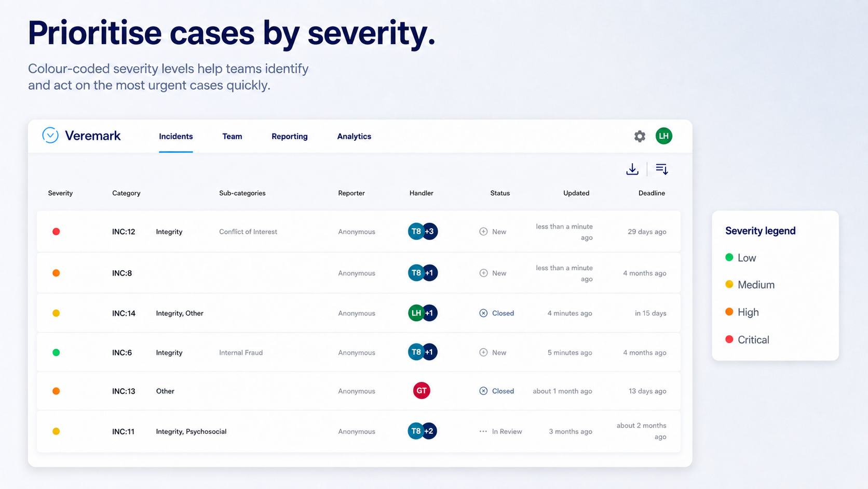Open incident INC:8
Image resolution: width=868 pixels, height=489 pixels.
coord(122,273)
